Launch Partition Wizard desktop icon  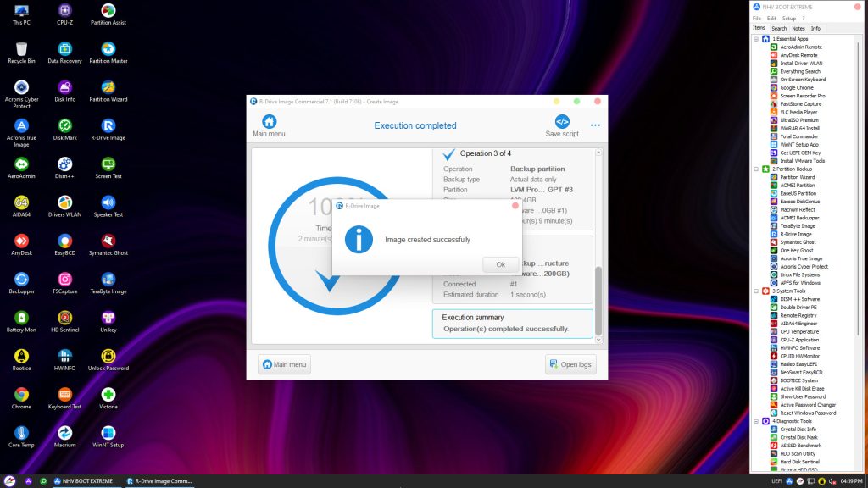pos(108,91)
